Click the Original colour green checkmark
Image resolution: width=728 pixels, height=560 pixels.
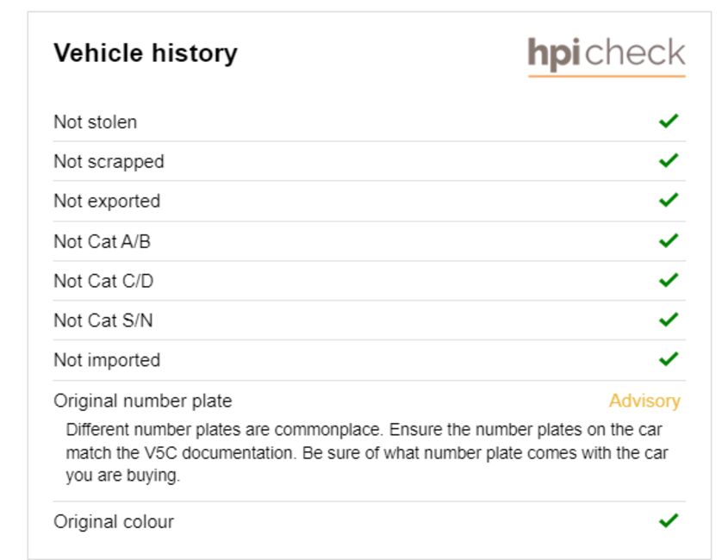669,520
